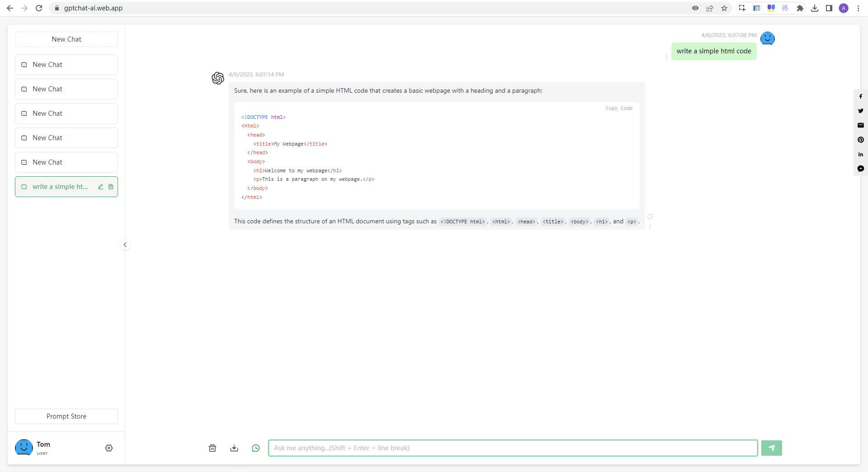The image size is (868, 472).
Task: Open settings gear next to Tom's profile
Action: coord(109,448)
